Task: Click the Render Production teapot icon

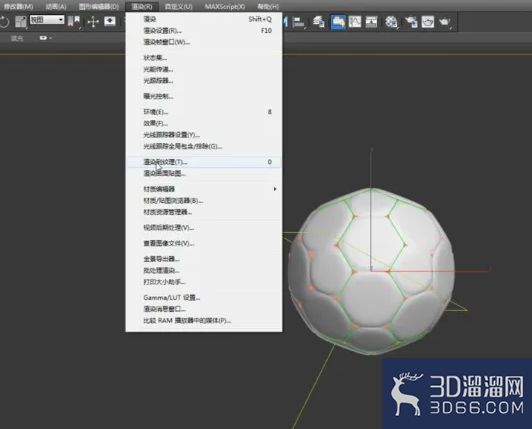Action: (445, 22)
